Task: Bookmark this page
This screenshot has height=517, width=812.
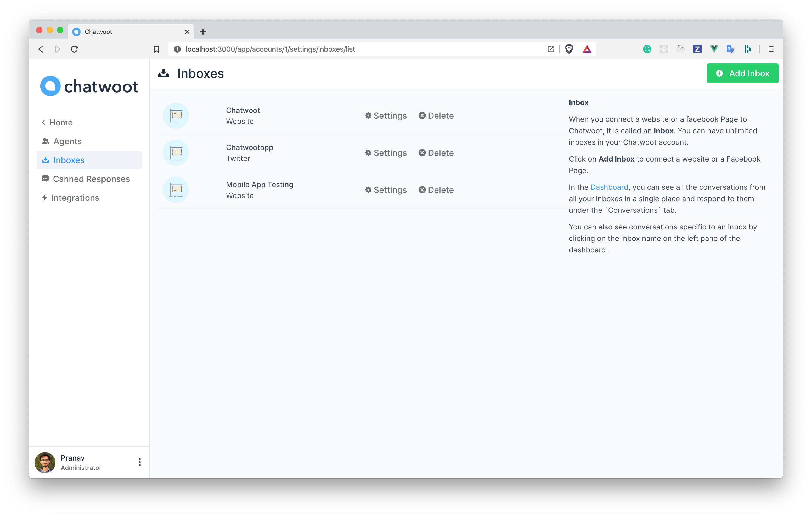Action: (x=156, y=49)
